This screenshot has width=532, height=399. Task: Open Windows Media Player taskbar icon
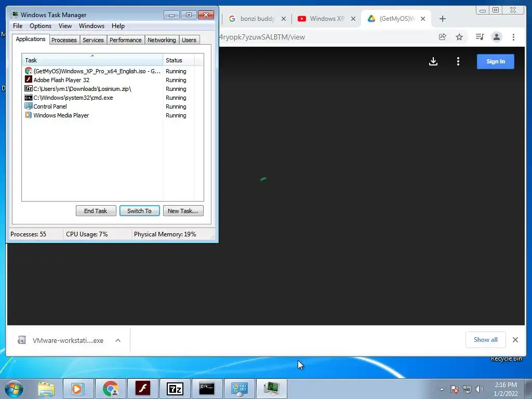78,389
